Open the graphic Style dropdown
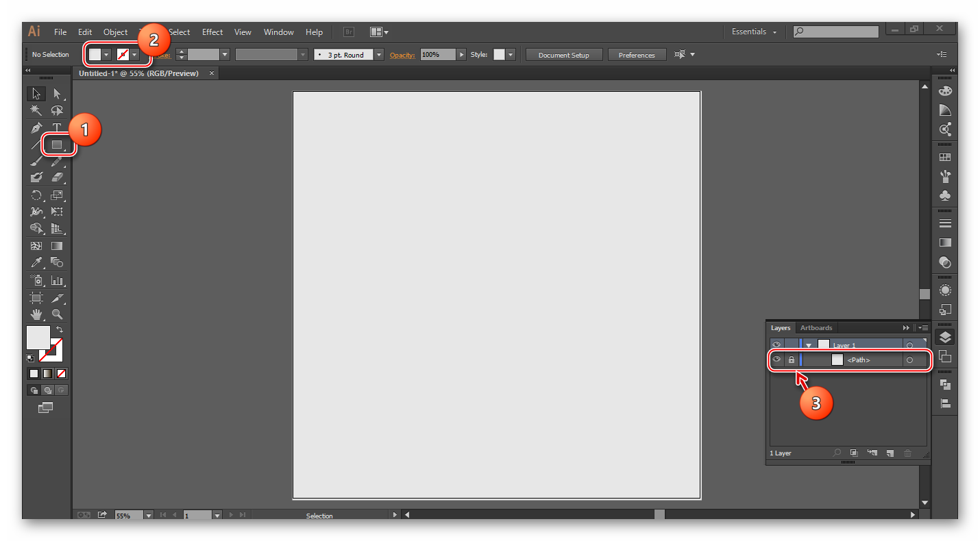980x541 pixels. coord(511,55)
